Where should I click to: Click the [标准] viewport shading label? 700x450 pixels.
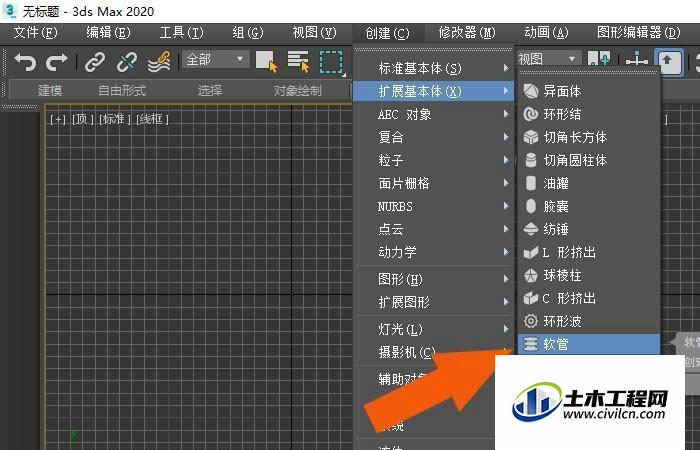coord(115,119)
